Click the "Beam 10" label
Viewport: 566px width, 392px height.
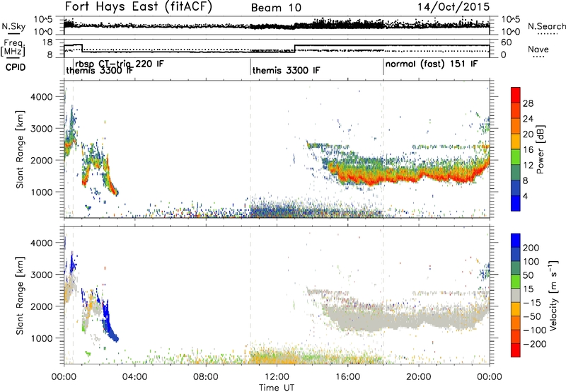[276, 8]
